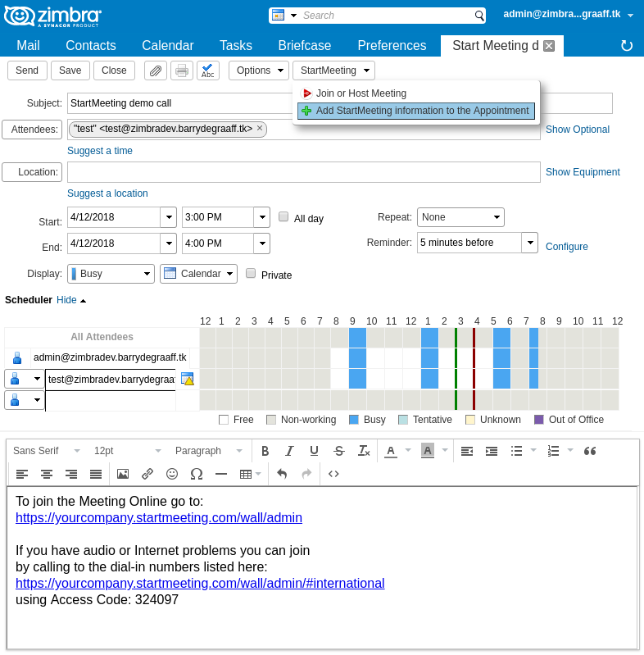644x655 pixels.
Task: Open Repeat None dropdown
Action: coord(460,217)
